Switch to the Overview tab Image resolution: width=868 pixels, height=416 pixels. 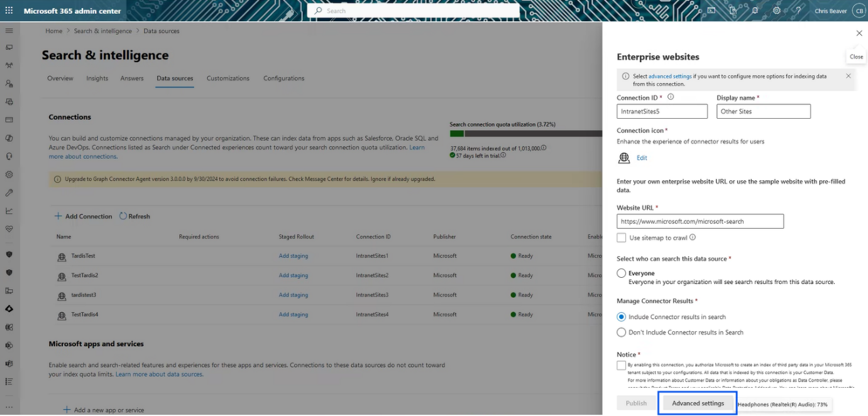(60, 79)
